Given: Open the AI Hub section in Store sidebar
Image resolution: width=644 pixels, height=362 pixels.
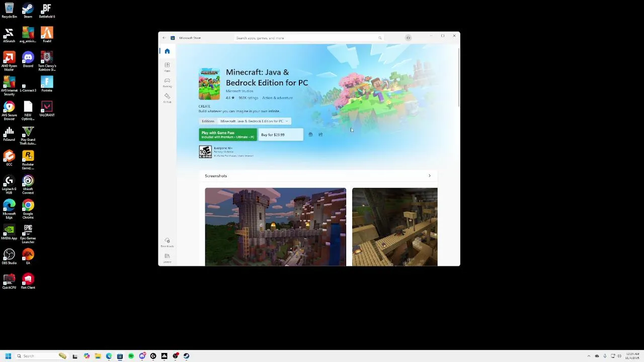Looking at the screenshot, I should point(167,98).
